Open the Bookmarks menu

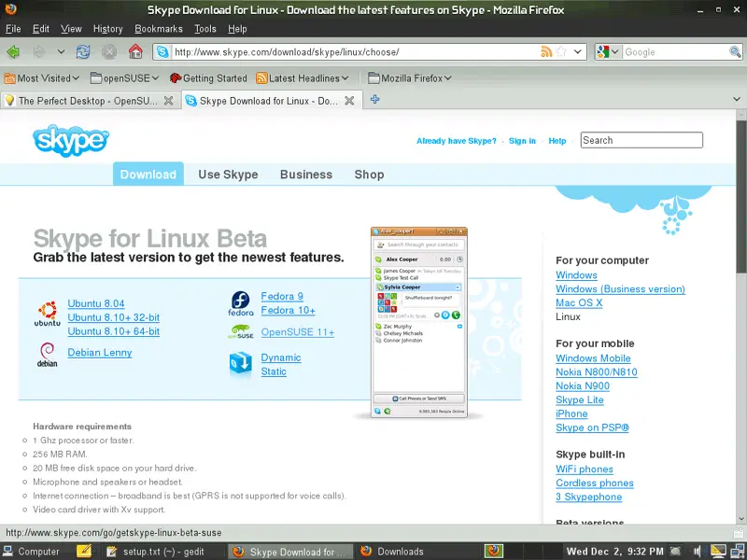pos(159,29)
